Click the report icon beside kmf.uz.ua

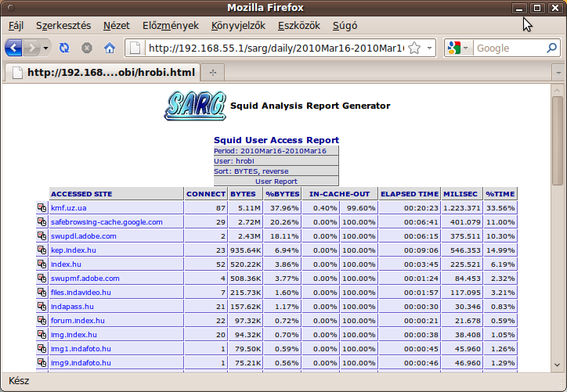point(42,208)
